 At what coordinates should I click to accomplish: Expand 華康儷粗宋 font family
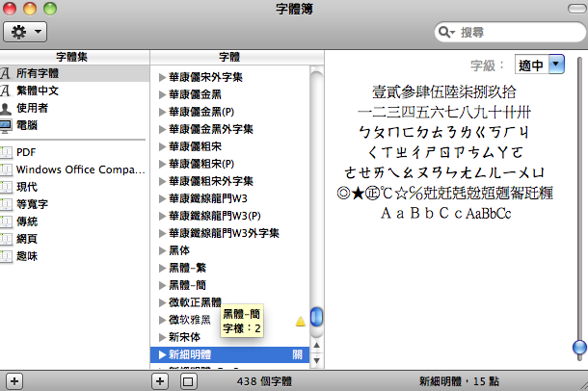pos(162,146)
